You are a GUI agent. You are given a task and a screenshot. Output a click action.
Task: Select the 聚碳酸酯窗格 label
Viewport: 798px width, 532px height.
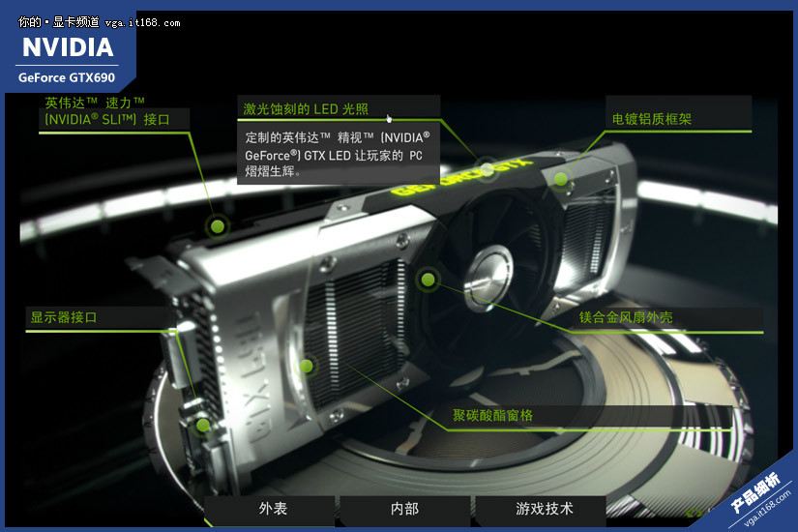tap(492, 415)
